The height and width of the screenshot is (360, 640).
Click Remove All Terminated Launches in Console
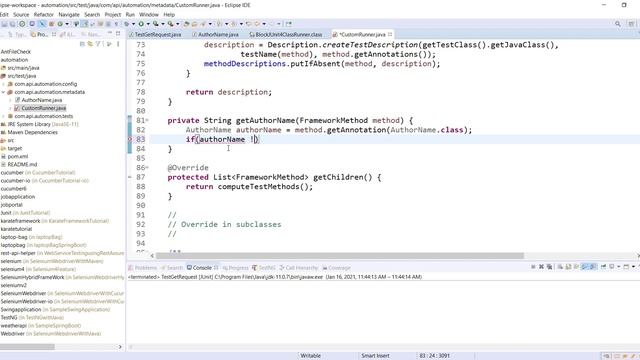[549, 267]
